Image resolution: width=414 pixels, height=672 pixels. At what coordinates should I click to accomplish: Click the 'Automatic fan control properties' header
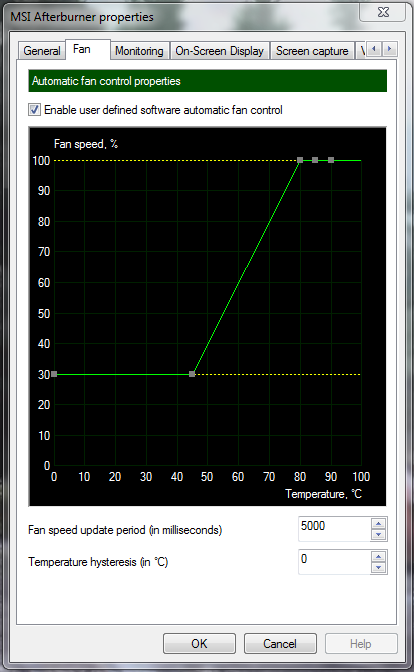(x=207, y=81)
